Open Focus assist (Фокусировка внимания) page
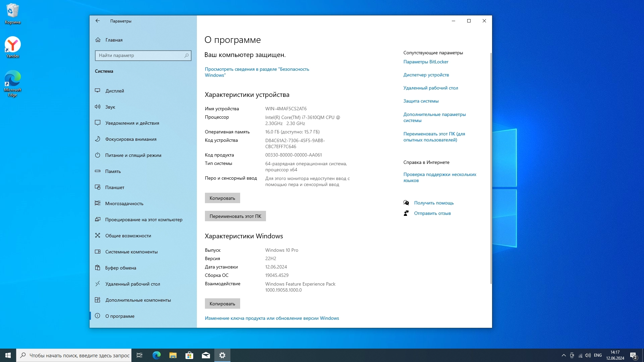 click(x=130, y=139)
